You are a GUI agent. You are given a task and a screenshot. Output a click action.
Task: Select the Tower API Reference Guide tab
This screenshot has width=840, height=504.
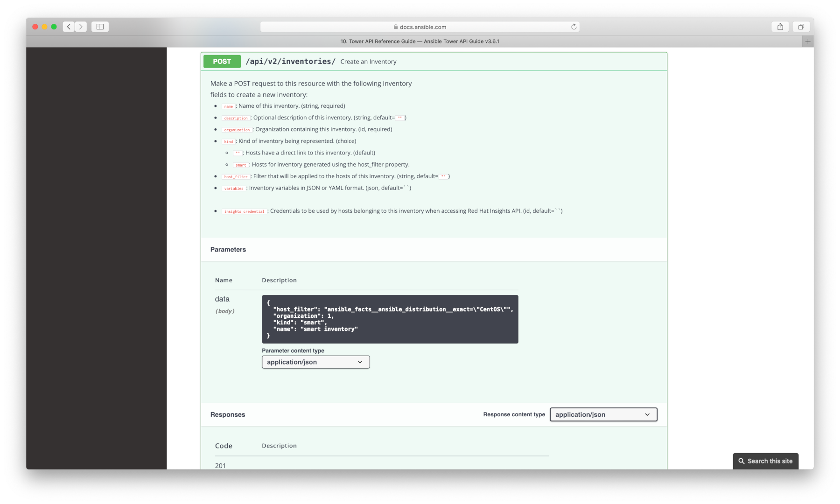point(419,41)
